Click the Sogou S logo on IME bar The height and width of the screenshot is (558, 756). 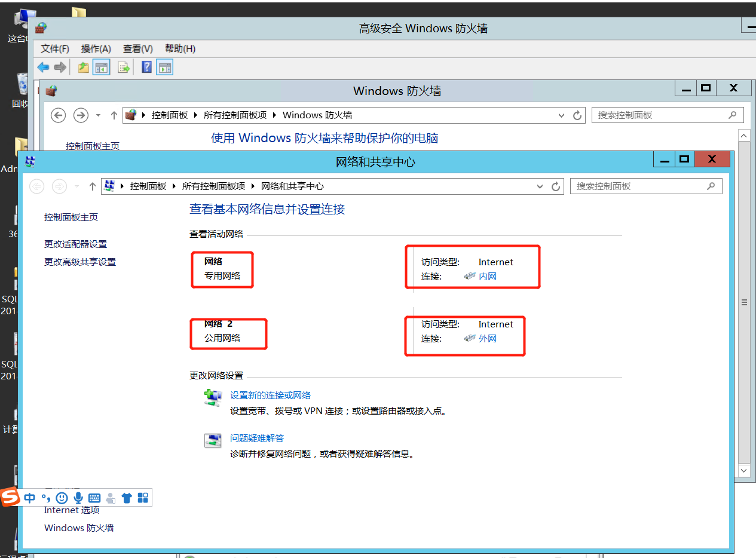(10, 497)
